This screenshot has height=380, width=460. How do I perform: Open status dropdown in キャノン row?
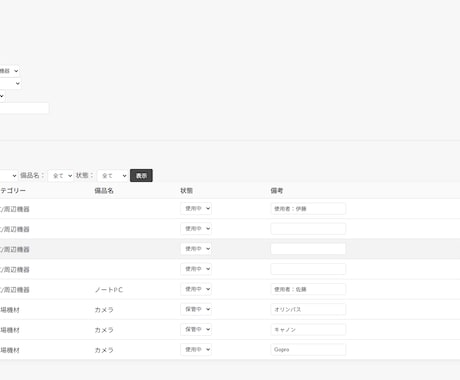tap(196, 329)
